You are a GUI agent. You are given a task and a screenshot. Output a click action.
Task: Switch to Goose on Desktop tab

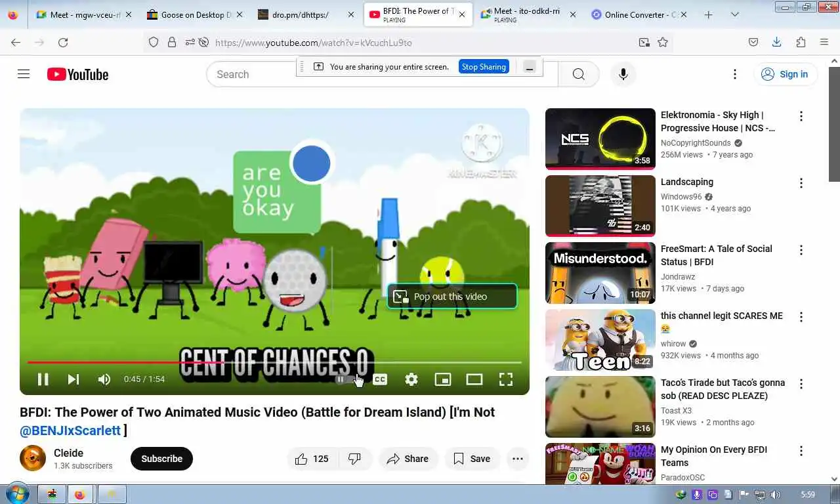click(195, 14)
